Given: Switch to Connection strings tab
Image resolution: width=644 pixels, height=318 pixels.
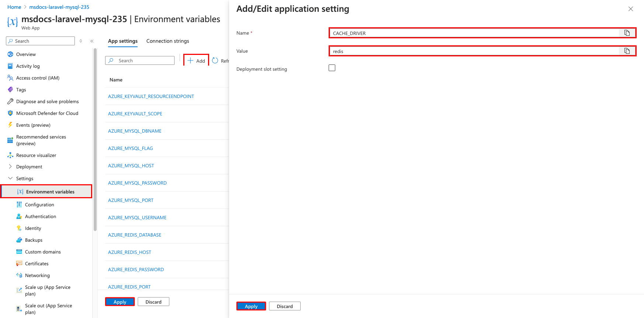Looking at the screenshot, I should click(x=167, y=41).
